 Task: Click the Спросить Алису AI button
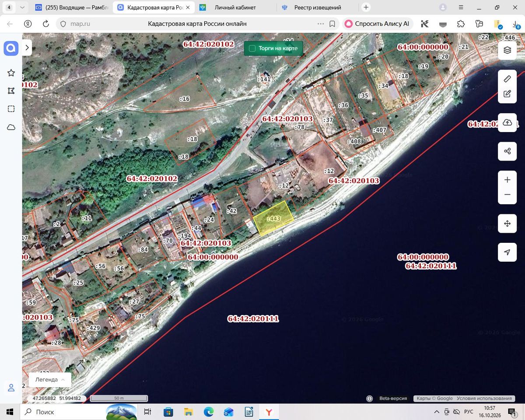[378, 24]
